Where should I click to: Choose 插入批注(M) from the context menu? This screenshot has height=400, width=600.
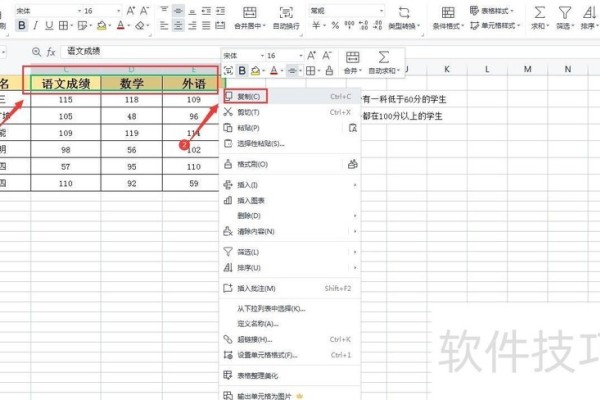pyautogui.click(x=290, y=288)
